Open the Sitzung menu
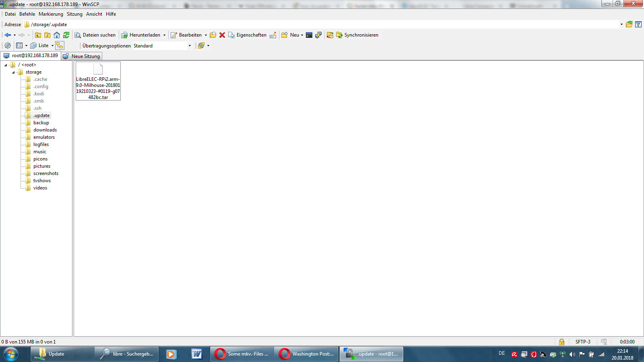The image size is (644, 362). tap(74, 14)
